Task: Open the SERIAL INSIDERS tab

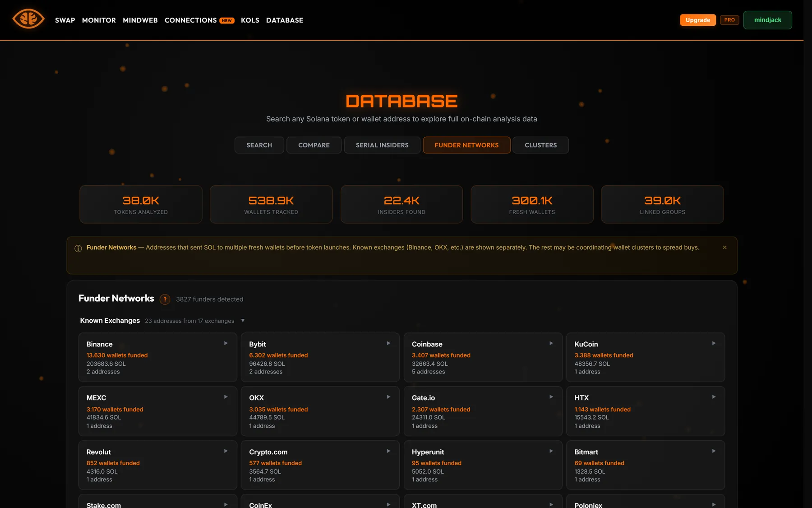Action: click(382, 145)
